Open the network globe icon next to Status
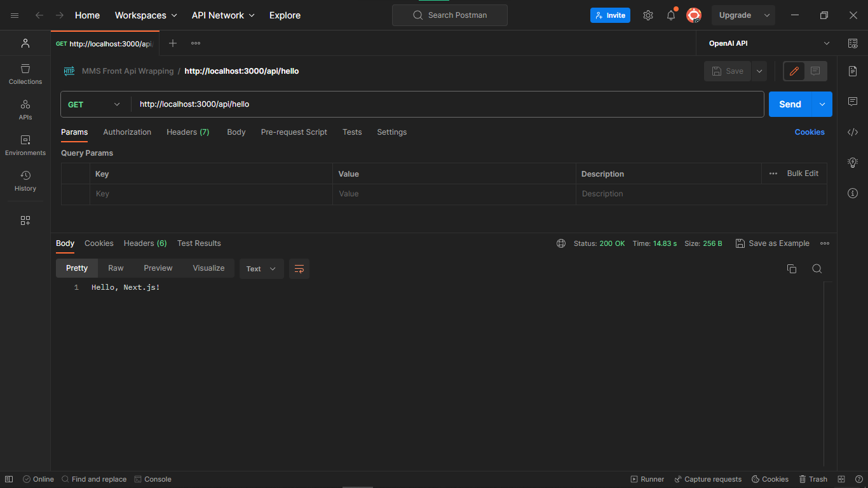Viewport: 868px width, 488px height. coord(561,243)
